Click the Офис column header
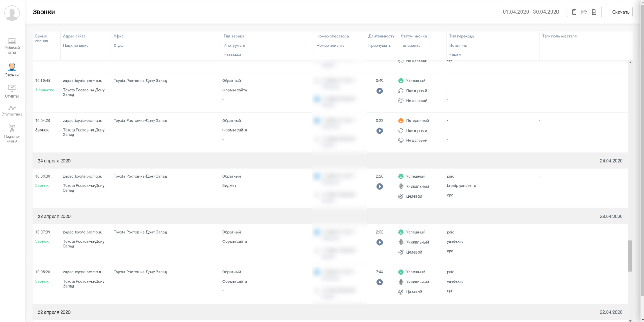This screenshot has width=644, height=322. point(119,36)
